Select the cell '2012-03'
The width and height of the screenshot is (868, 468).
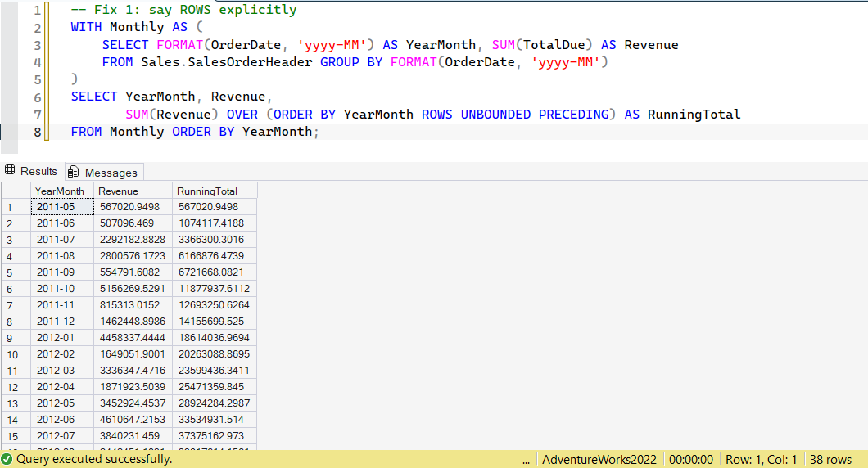pos(62,370)
